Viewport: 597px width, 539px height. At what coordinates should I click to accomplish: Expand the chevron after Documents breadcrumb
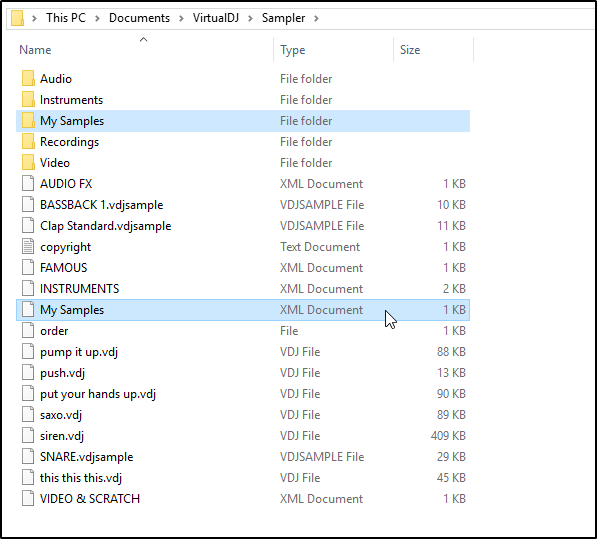181,18
